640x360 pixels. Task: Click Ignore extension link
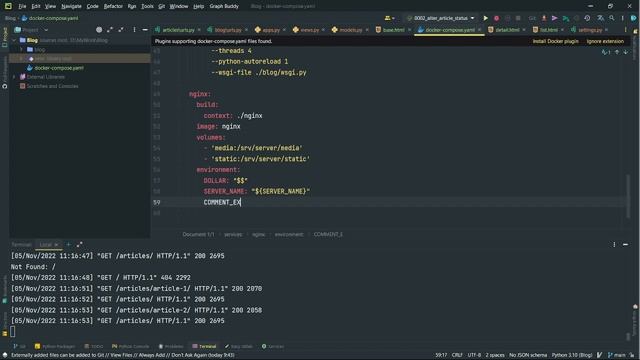pyautogui.click(x=605, y=41)
